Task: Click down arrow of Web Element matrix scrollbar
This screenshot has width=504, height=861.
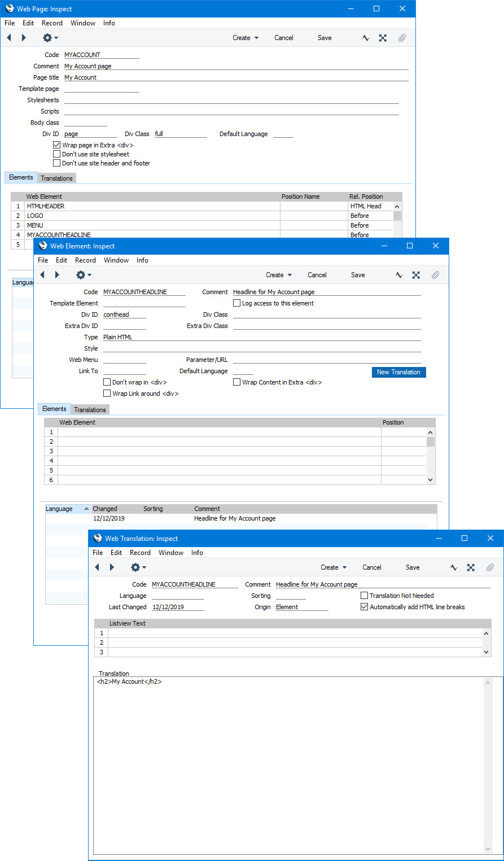Action: point(431,480)
